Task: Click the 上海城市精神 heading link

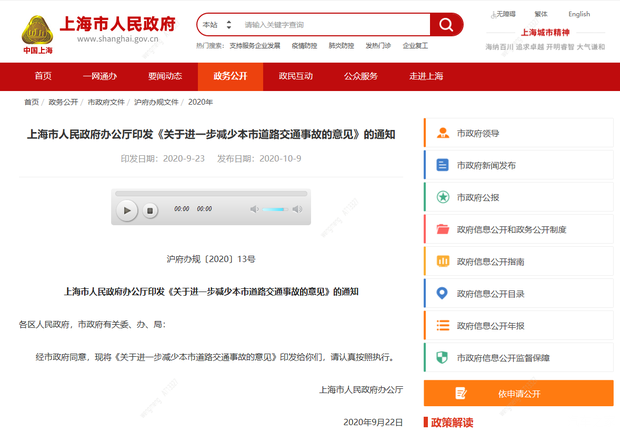Action: pyautogui.click(x=545, y=32)
